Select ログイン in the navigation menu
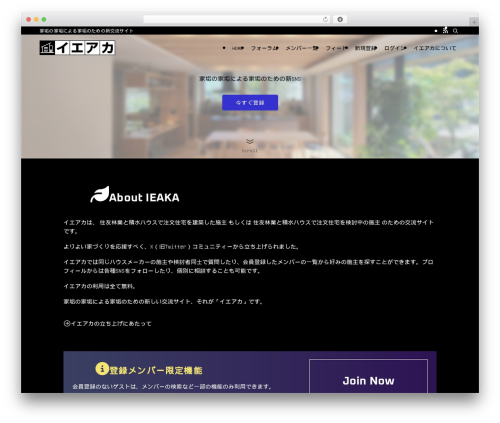The width and height of the screenshot is (500, 423). point(395,48)
